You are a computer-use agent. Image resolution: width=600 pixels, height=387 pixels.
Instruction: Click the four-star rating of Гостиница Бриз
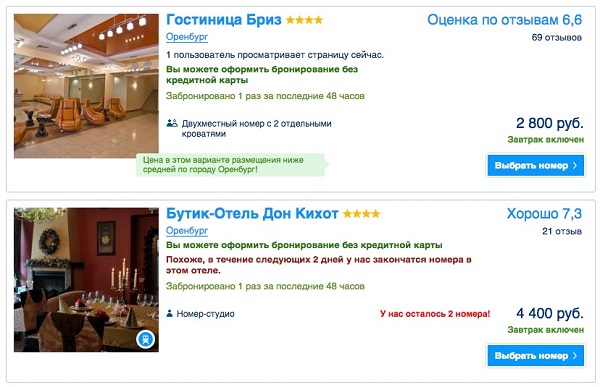pos(304,20)
